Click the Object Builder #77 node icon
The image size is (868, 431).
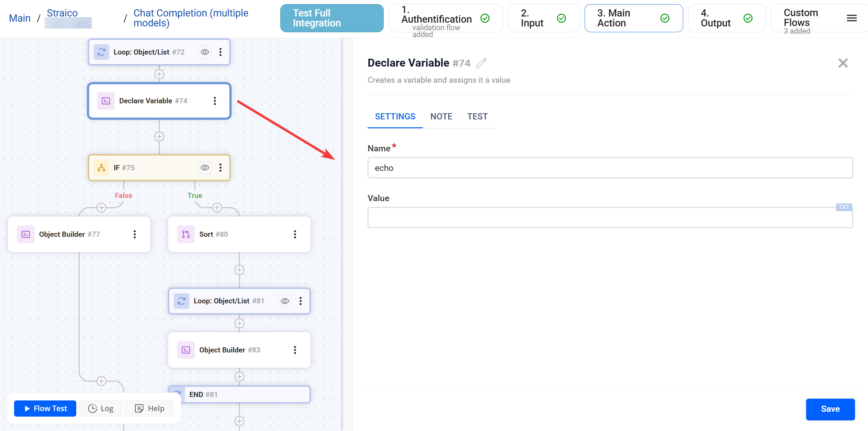pos(26,234)
